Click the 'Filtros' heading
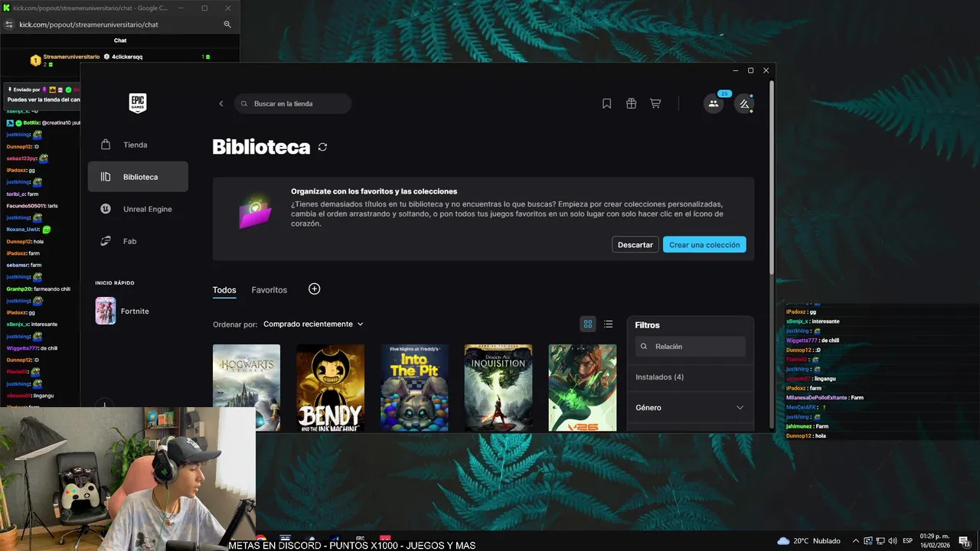The image size is (980, 551). [648, 325]
